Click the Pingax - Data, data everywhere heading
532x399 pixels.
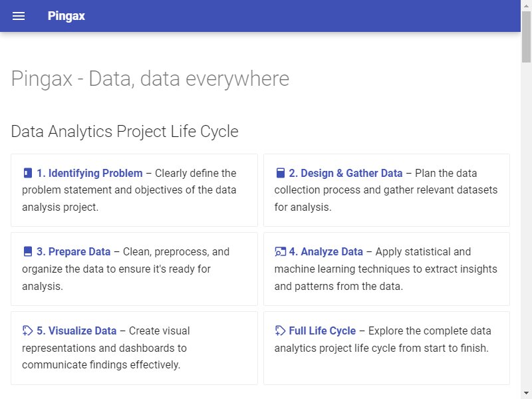[150, 78]
